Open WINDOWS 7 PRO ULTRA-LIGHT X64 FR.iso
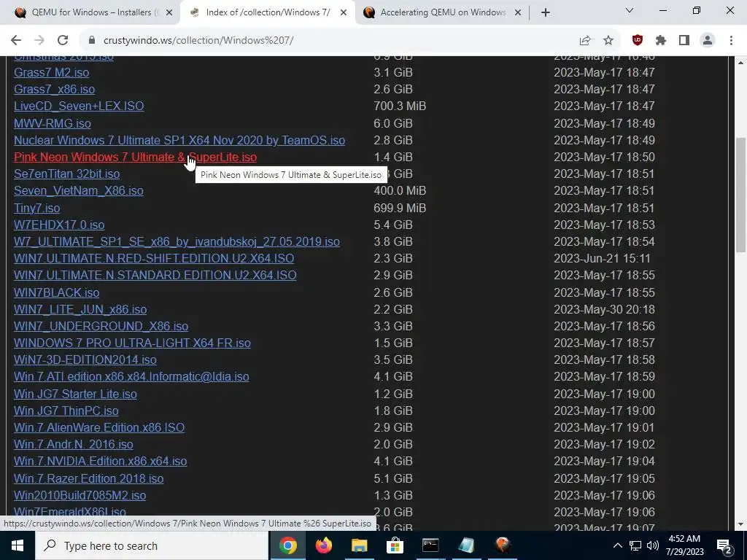Screen dimensions: 747x560 (x=133, y=343)
